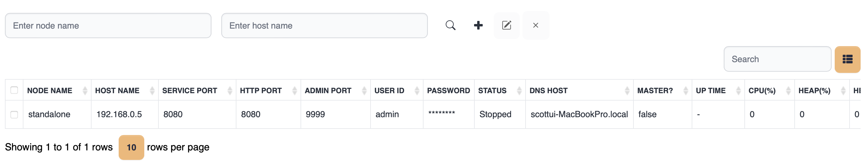Sort by NODE NAME column arrows
868x163 pixels.
point(85,90)
